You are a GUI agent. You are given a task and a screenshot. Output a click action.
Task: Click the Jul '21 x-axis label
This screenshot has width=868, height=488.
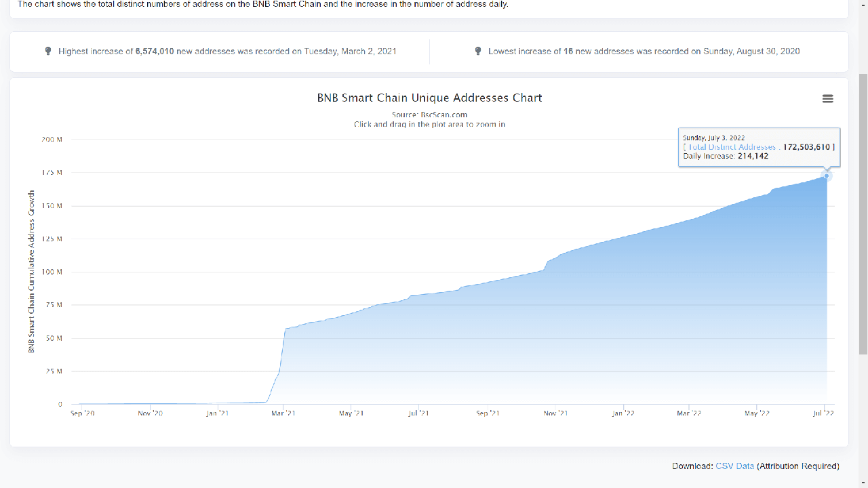click(x=418, y=413)
